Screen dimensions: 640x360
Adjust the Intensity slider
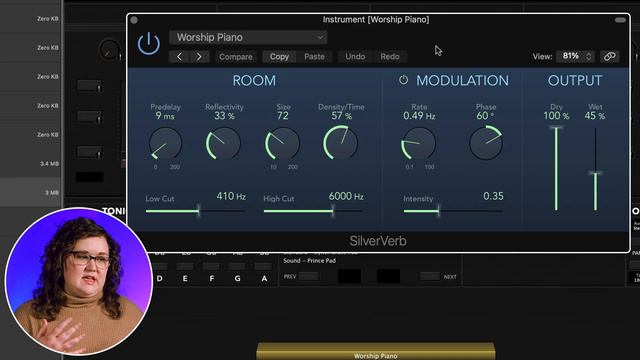coord(453,211)
